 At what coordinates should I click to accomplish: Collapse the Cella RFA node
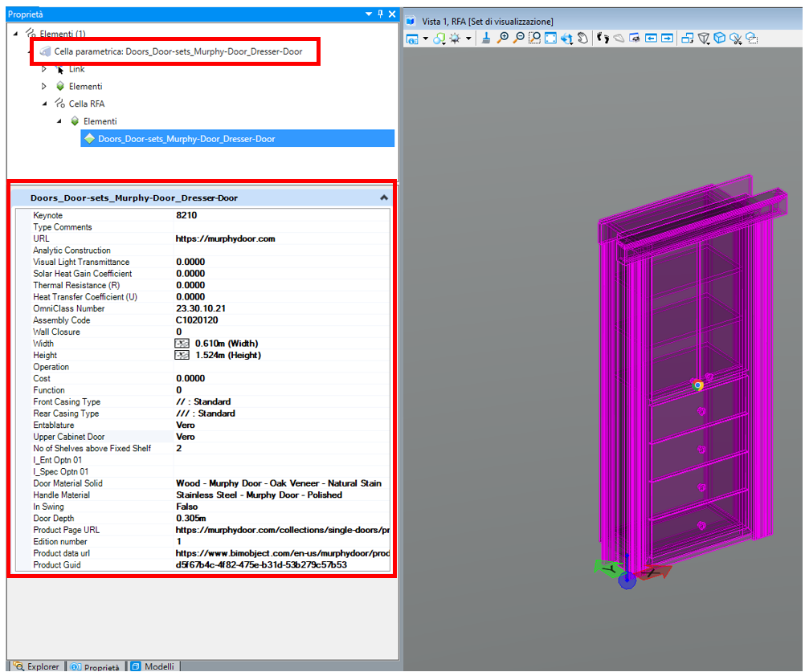pyautogui.click(x=45, y=104)
